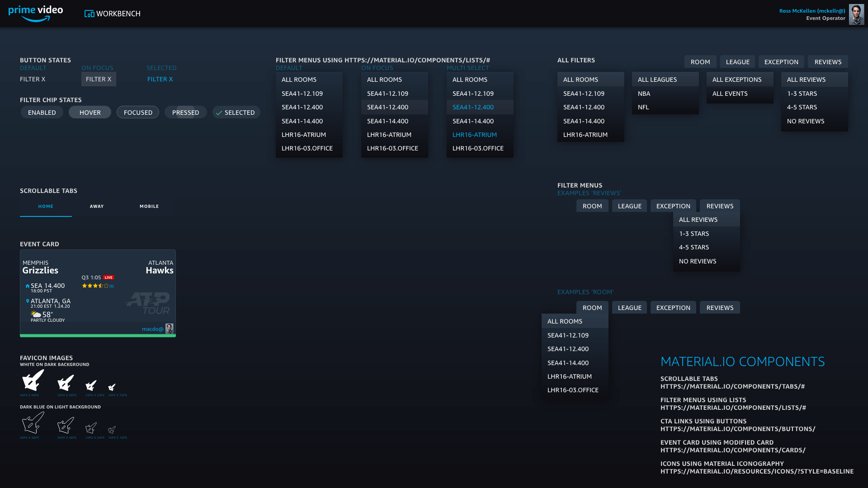Click the home icon beside SEA 14.400

tap(28, 286)
